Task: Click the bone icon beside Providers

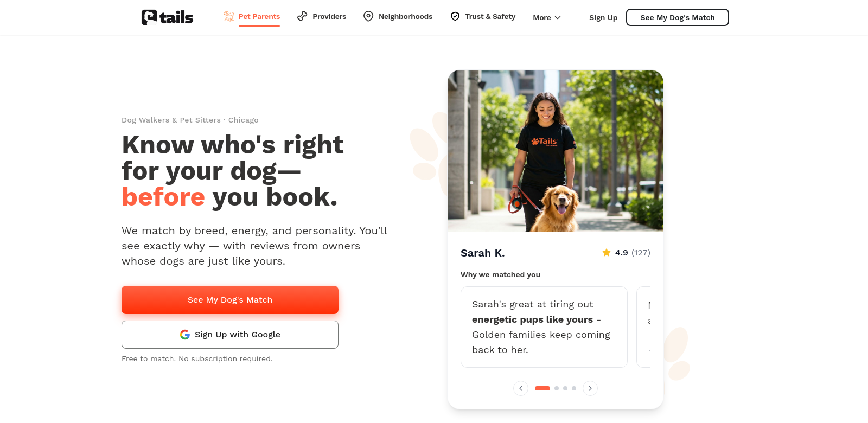Action: tap(302, 16)
